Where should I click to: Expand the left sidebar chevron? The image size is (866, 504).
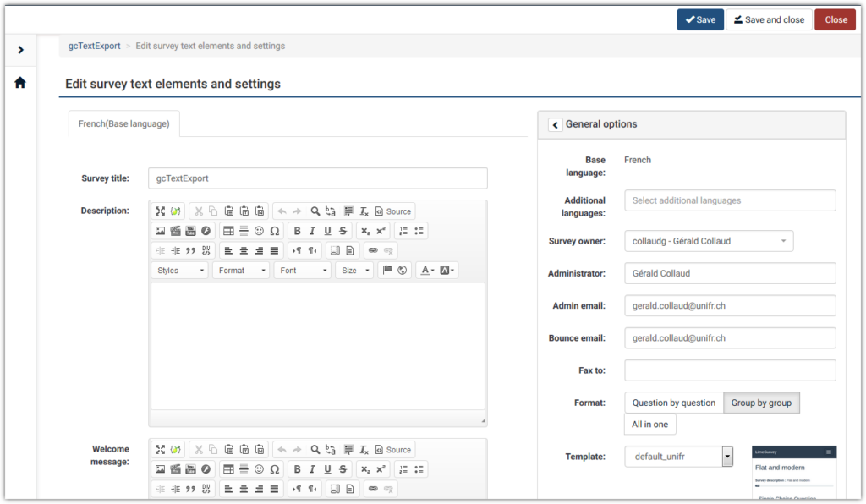[20, 50]
